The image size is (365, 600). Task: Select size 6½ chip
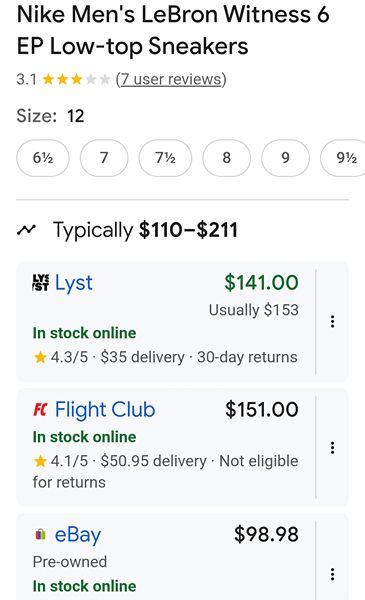[43, 158]
